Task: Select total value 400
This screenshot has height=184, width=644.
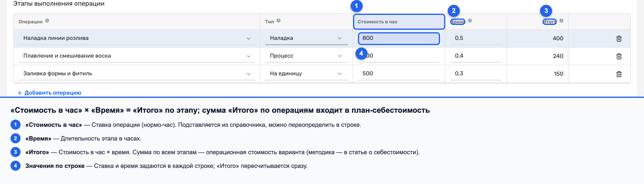Action: tap(558, 38)
